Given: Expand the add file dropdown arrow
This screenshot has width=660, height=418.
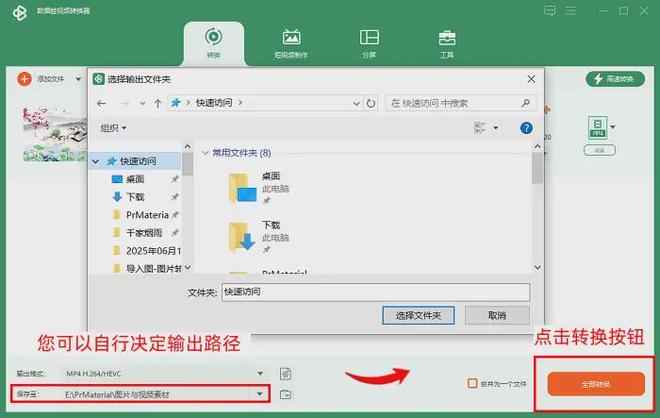Looking at the screenshot, I should pyautogui.click(x=78, y=79).
